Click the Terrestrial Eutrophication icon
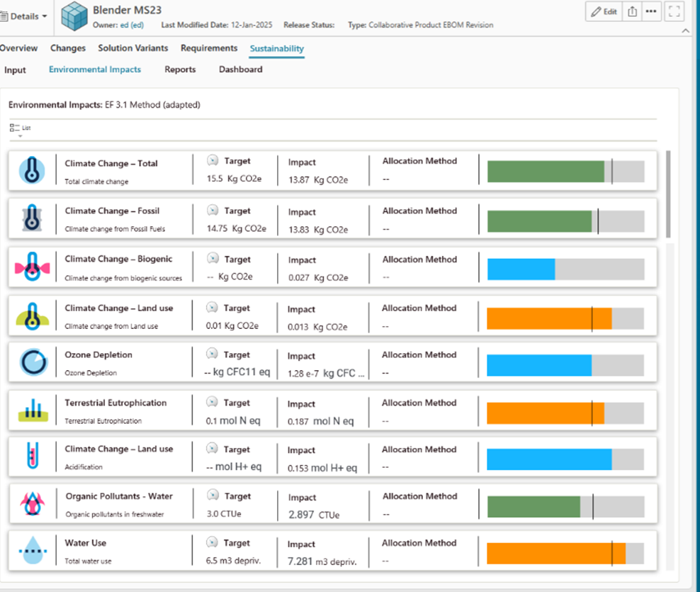 tap(31, 410)
